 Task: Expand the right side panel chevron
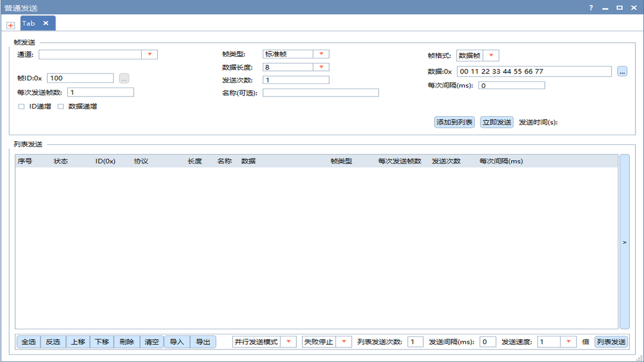pyautogui.click(x=624, y=242)
